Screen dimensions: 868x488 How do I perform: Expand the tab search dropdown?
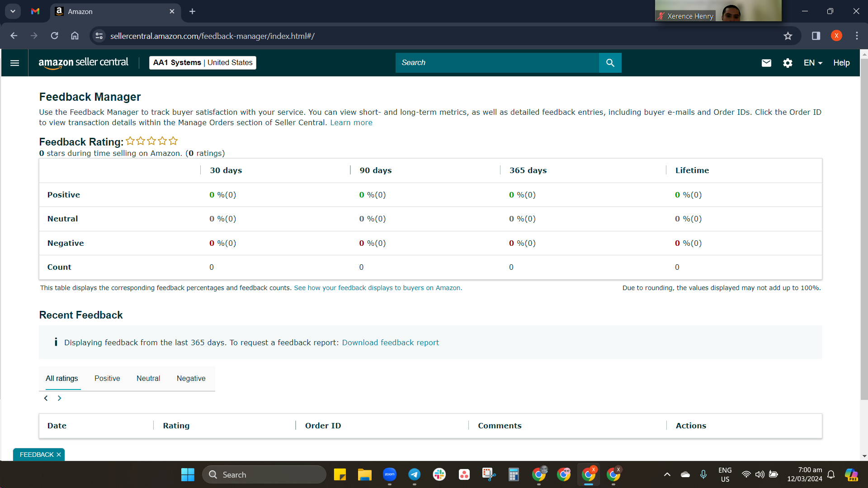tap(13, 11)
